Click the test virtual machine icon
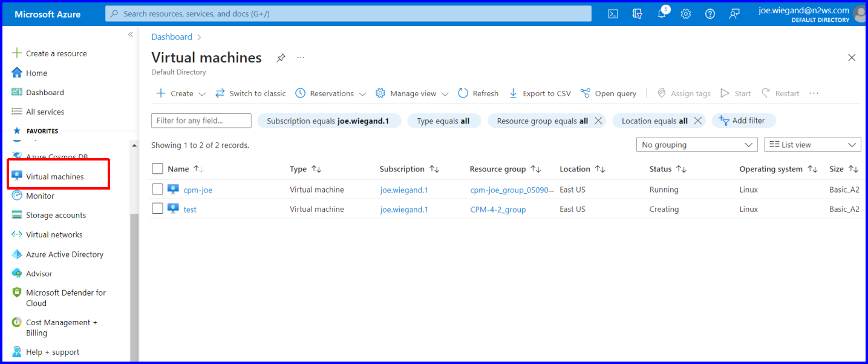Screen dimensions: 868x364 [173, 209]
